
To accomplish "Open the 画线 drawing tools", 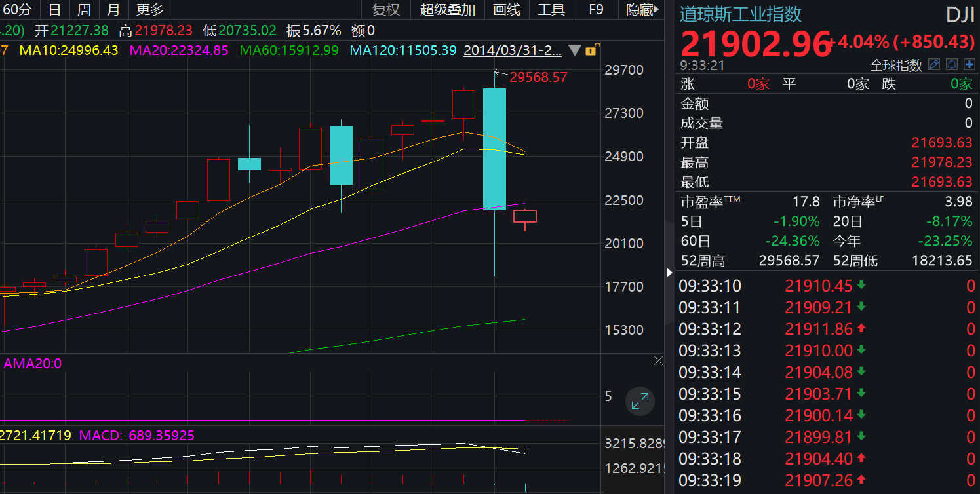I will 507,9.
